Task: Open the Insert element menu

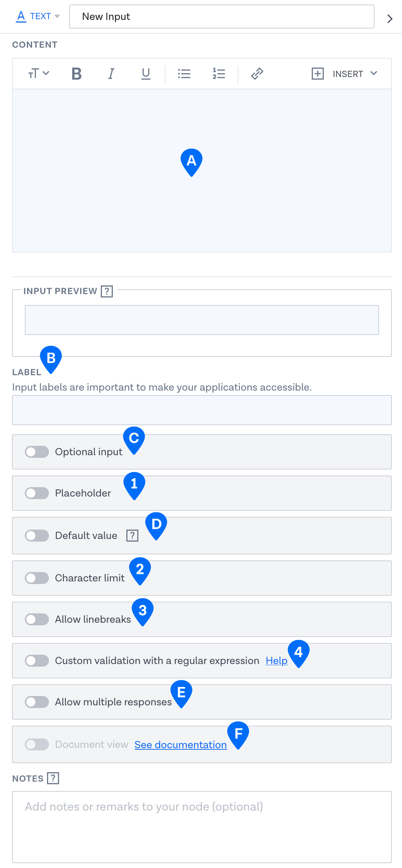Action: (344, 74)
